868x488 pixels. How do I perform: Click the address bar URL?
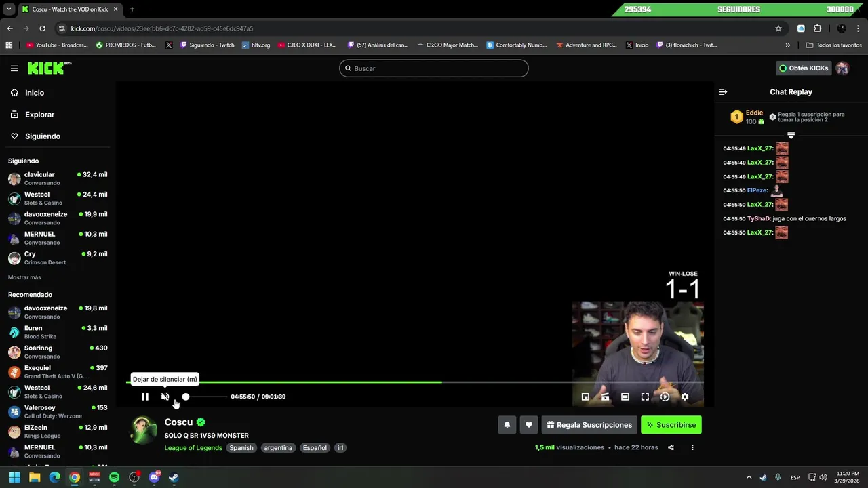[162, 28]
